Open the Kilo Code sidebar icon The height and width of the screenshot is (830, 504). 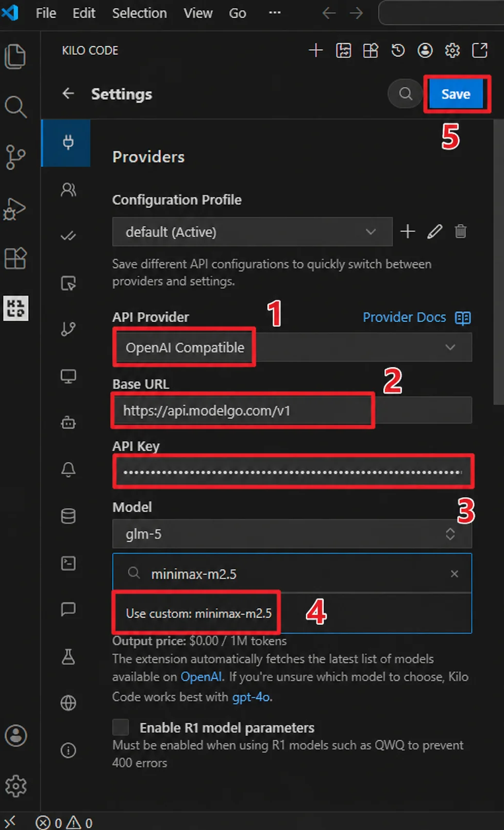pos(15,308)
